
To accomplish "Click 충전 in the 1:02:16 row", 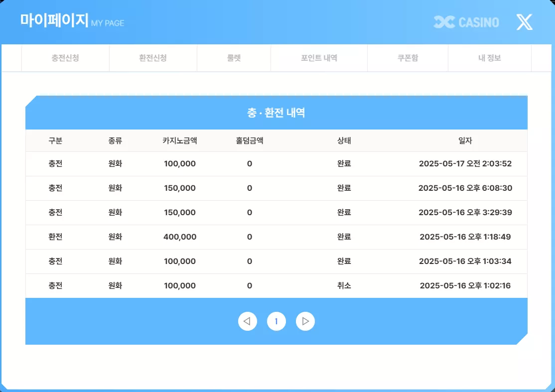I will [55, 286].
